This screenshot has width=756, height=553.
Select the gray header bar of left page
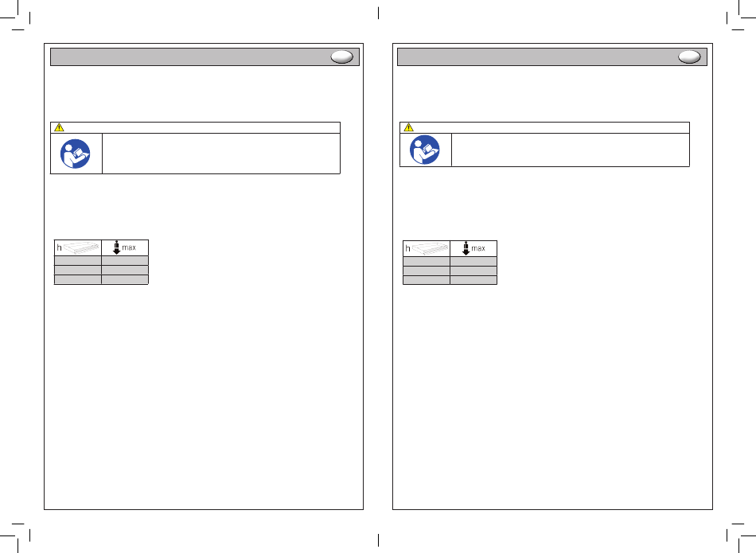205,56
